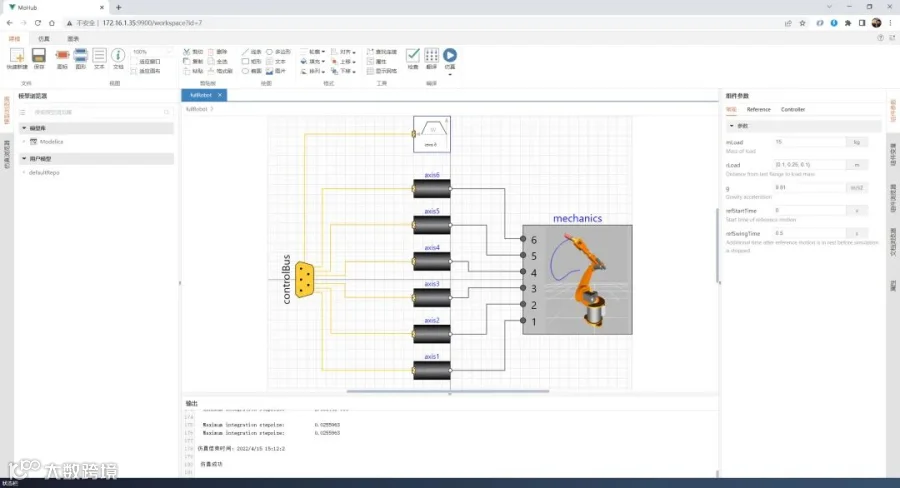Image resolution: width=900 pixels, height=488 pixels.
Task: Click the 快速新建 quick-new file icon
Action: pos(17,56)
